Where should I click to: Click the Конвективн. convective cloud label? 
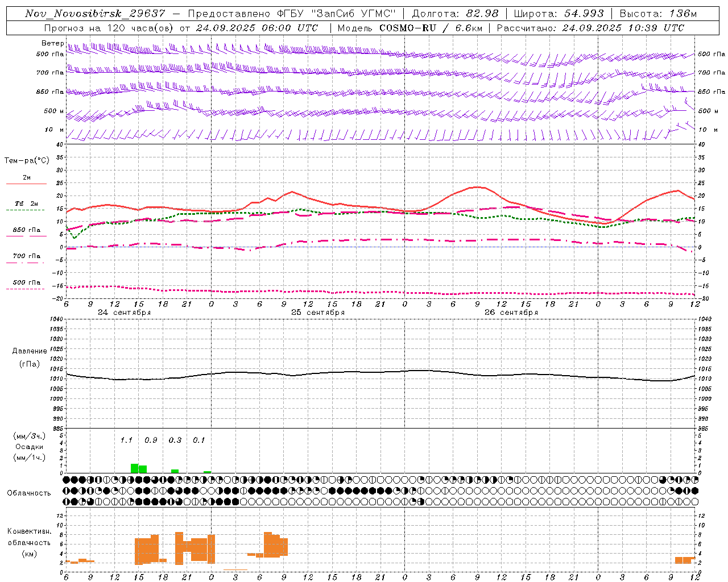coord(29,531)
